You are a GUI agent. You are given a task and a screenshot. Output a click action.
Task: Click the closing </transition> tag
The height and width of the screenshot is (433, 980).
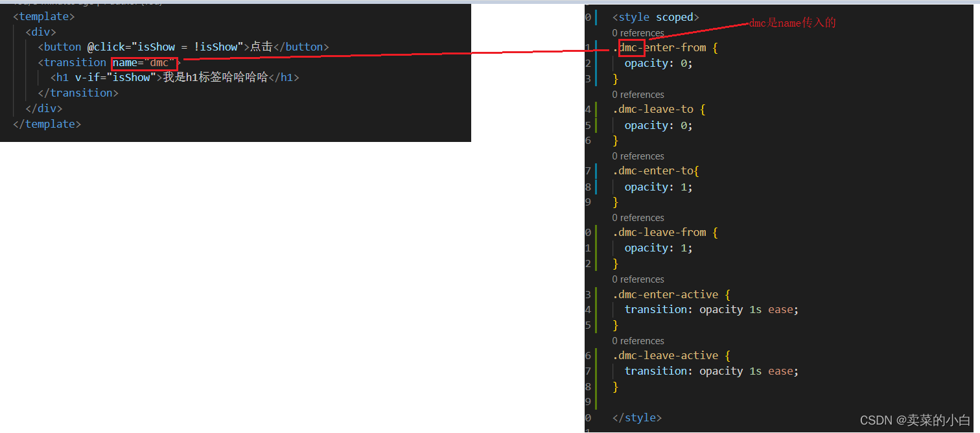click(78, 93)
